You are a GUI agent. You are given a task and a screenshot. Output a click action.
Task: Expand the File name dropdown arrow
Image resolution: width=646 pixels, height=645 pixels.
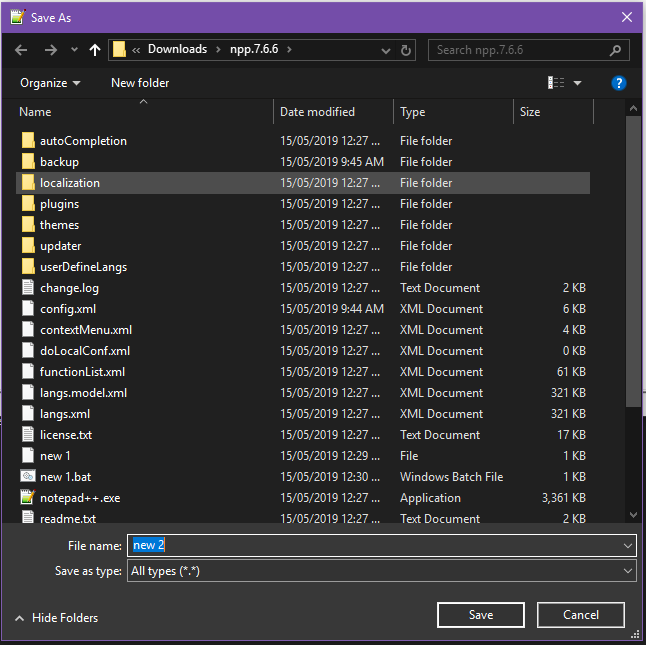pyautogui.click(x=628, y=546)
